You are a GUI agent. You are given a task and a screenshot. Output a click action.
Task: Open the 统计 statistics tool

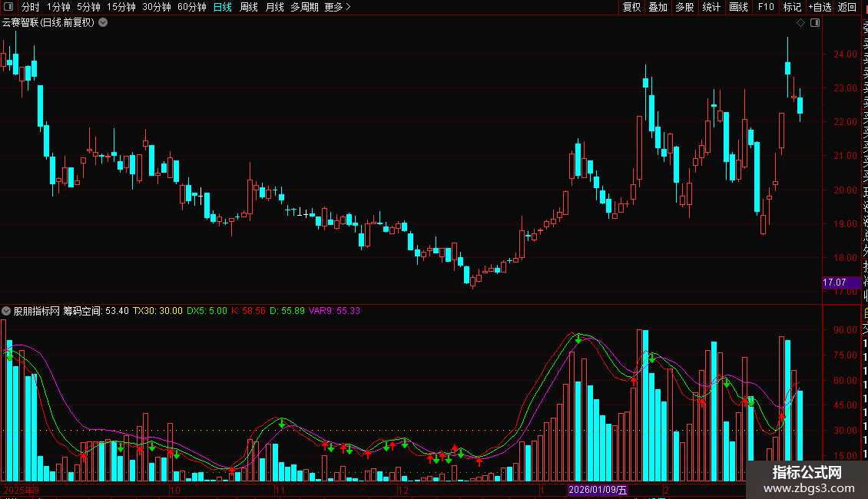(x=711, y=7)
